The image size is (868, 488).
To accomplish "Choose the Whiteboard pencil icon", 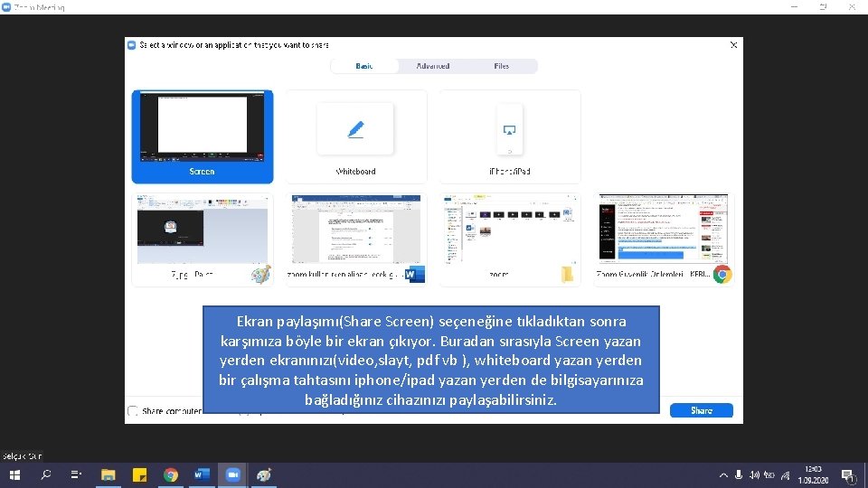I will (355, 129).
